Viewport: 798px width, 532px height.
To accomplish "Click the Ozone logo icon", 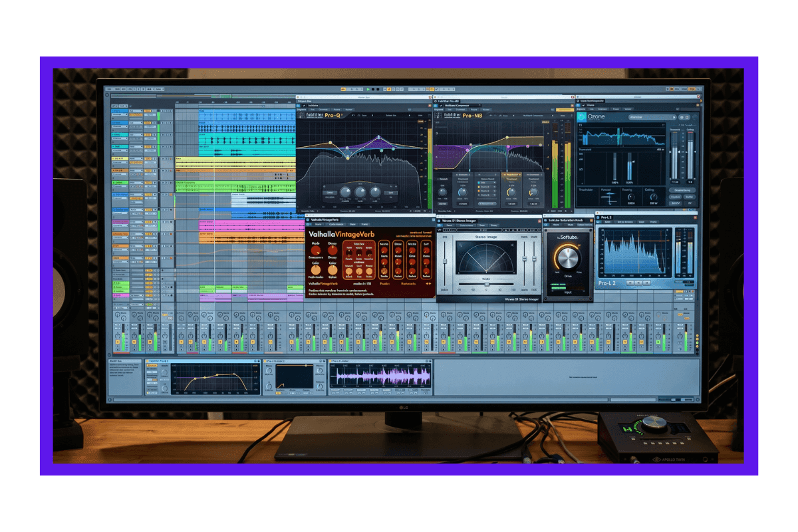I will point(582,116).
